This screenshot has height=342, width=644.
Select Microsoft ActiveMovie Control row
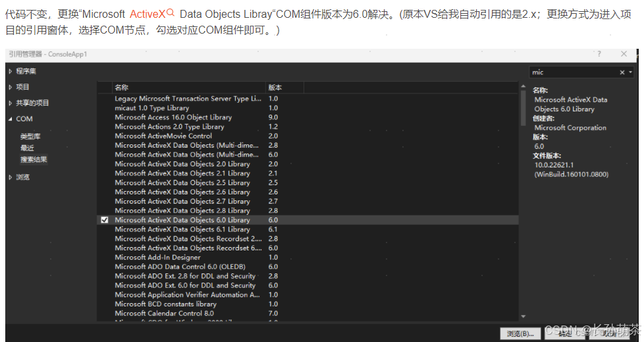tap(308, 136)
